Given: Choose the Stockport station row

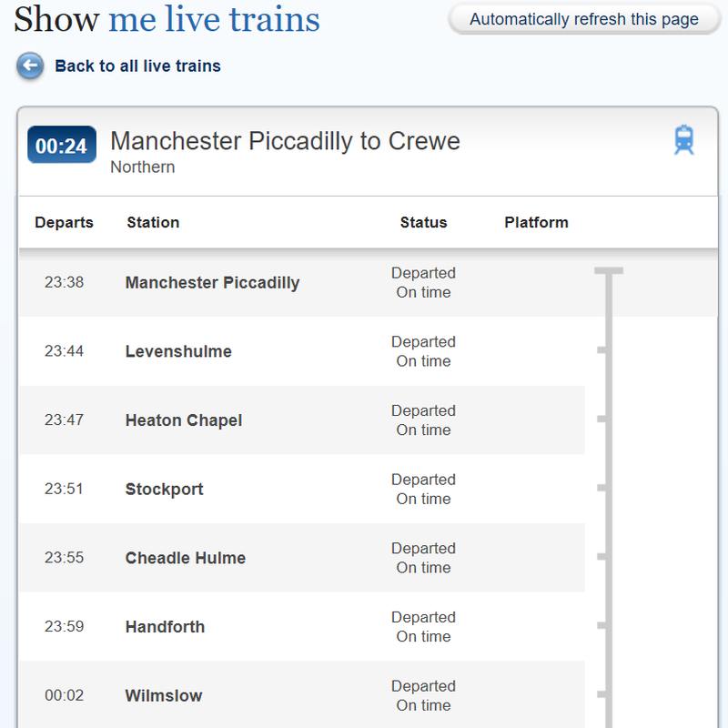Looking at the screenshot, I should (x=302, y=489).
